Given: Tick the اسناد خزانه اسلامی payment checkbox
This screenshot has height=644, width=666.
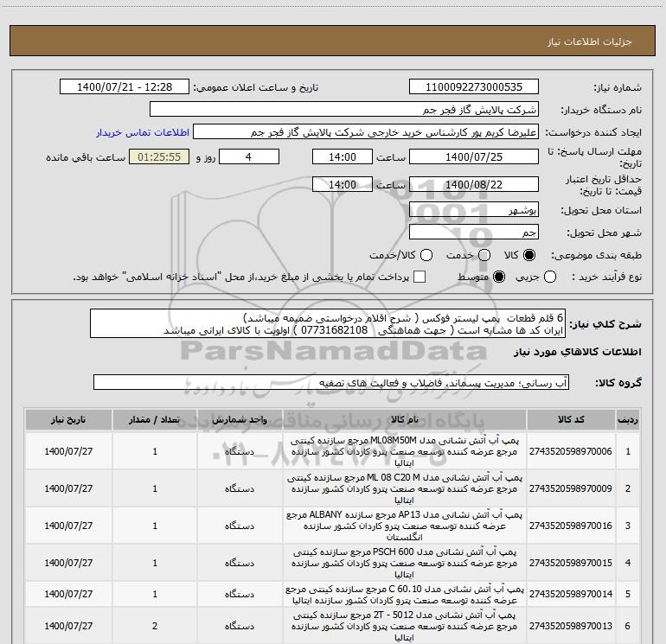Looking at the screenshot, I should pos(419,277).
